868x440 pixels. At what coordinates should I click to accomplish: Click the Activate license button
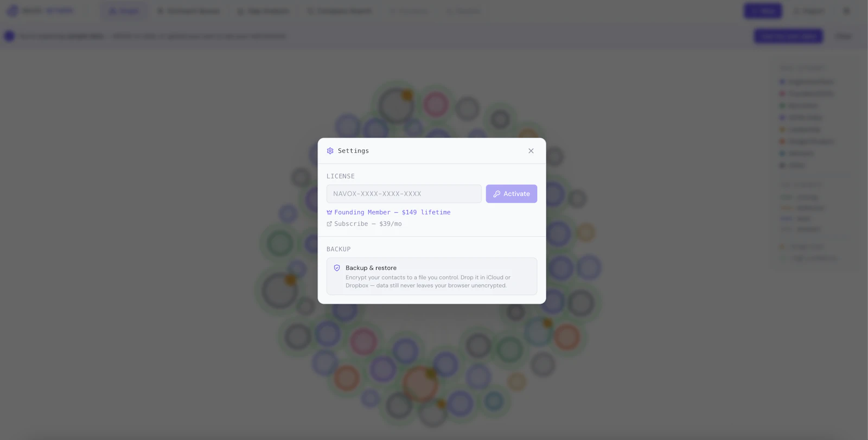click(512, 194)
